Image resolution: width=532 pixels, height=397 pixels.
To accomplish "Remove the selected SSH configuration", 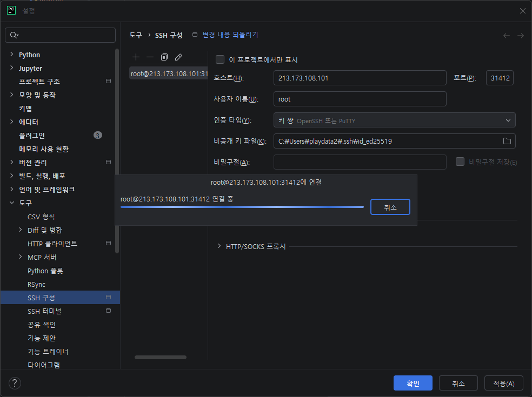I will coord(150,57).
